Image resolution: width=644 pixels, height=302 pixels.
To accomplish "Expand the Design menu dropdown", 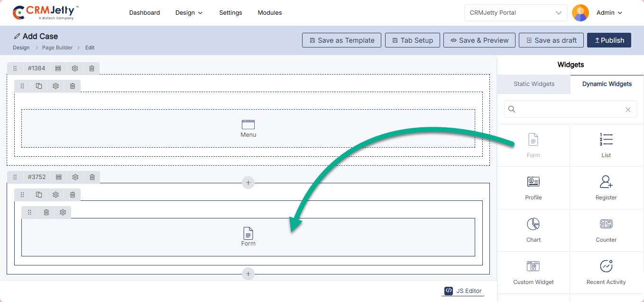I will (x=189, y=13).
